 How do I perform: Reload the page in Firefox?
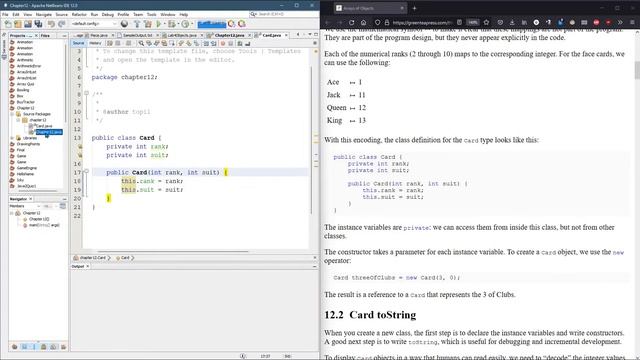[x=351, y=22]
